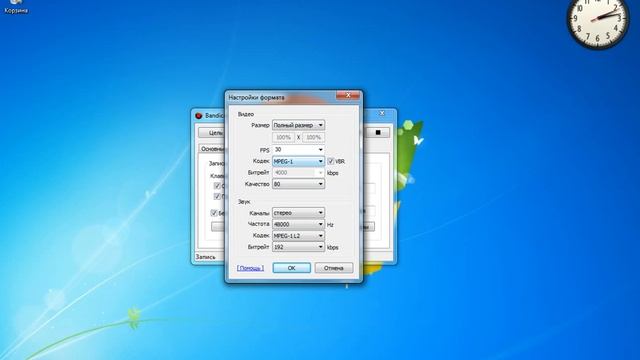The image size is (640, 360).
Task: Close the Bandicam window behind the dialog
Action: click(x=382, y=113)
